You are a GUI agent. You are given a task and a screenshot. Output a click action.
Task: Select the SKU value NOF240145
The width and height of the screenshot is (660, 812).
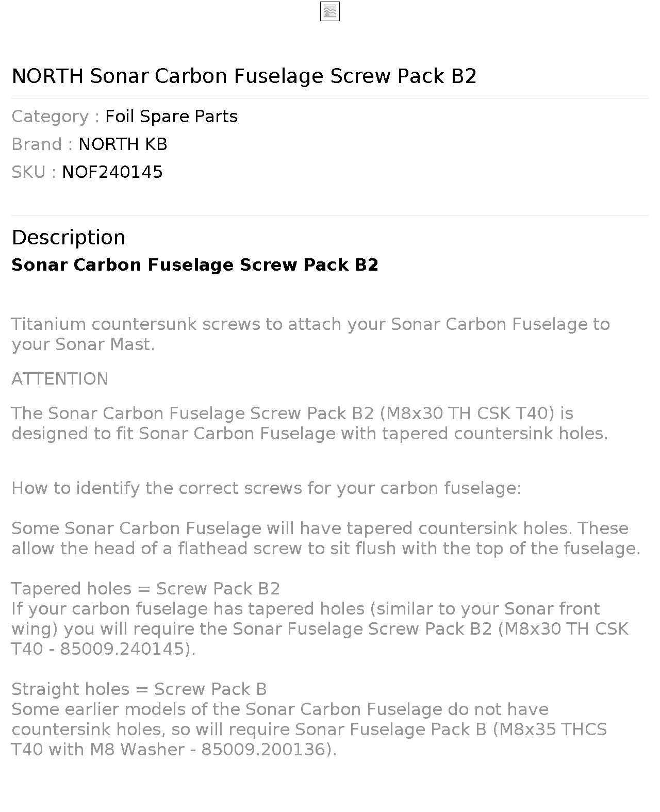point(112,172)
